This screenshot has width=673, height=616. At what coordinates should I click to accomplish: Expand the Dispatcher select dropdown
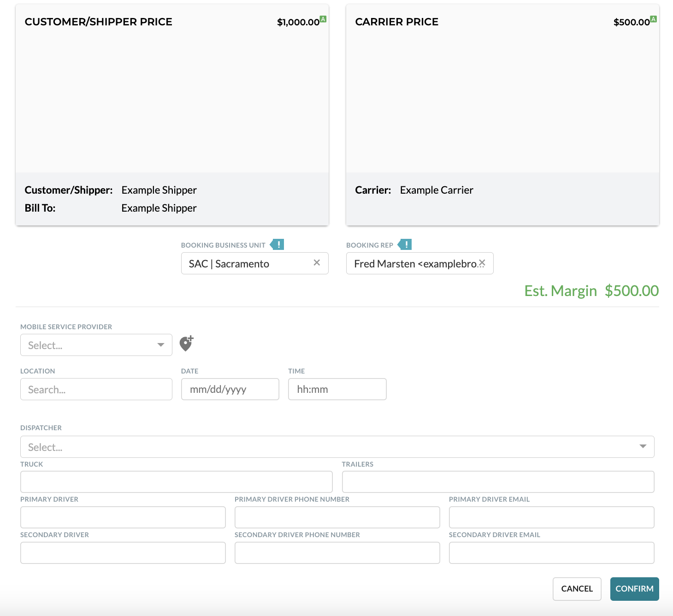337,447
